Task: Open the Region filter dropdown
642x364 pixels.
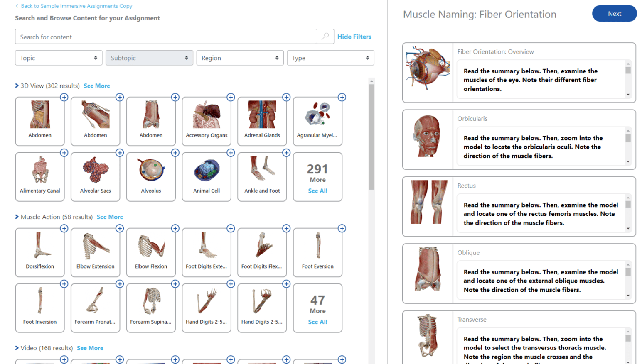Action: click(240, 58)
